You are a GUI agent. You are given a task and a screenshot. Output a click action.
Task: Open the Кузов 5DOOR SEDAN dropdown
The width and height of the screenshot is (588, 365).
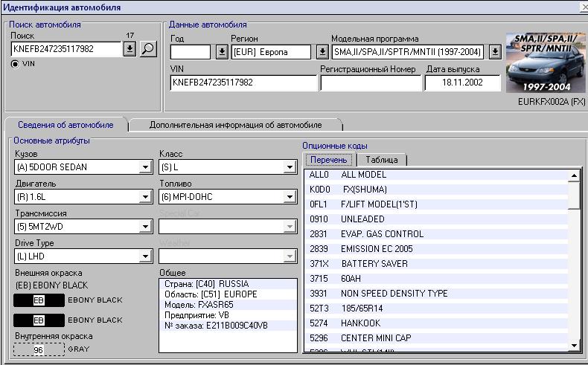(x=146, y=167)
